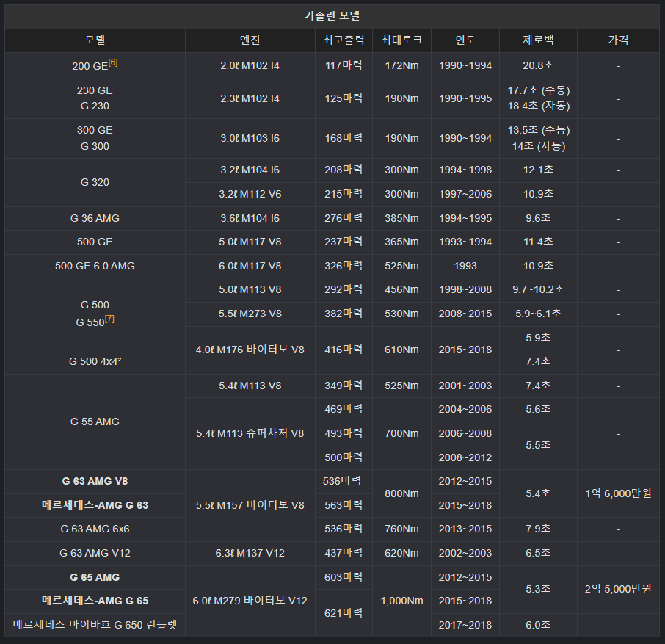665x644 pixels.
Task: Click the G 63 AMG 6x6 model cell
Action: click(x=95, y=529)
